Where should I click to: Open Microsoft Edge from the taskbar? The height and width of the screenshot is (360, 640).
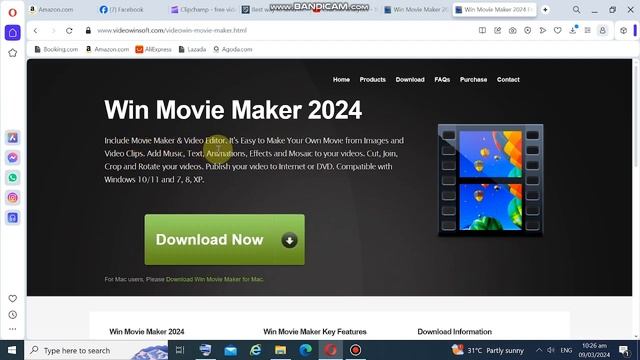[x=305, y=350]
